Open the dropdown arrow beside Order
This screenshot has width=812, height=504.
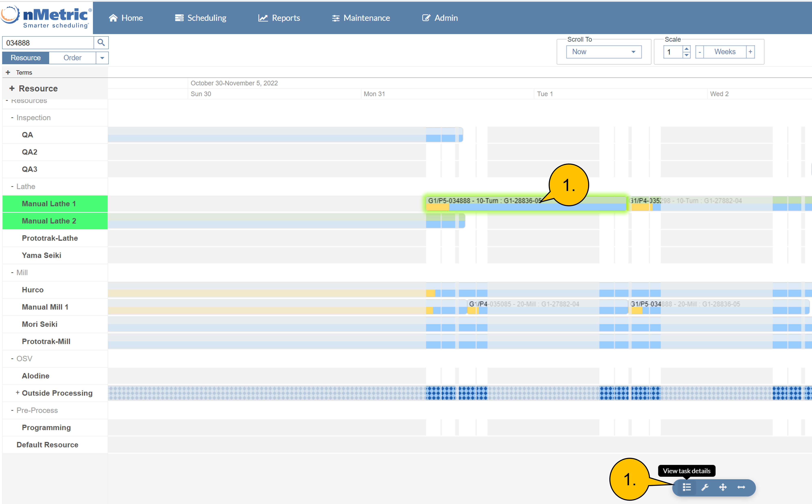pos(102,58)
